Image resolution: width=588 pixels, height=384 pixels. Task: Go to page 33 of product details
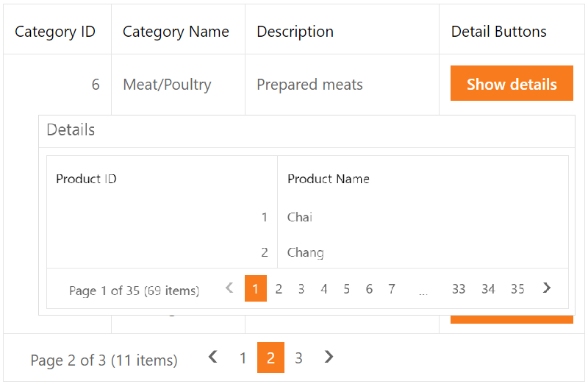tap(459, 289)
